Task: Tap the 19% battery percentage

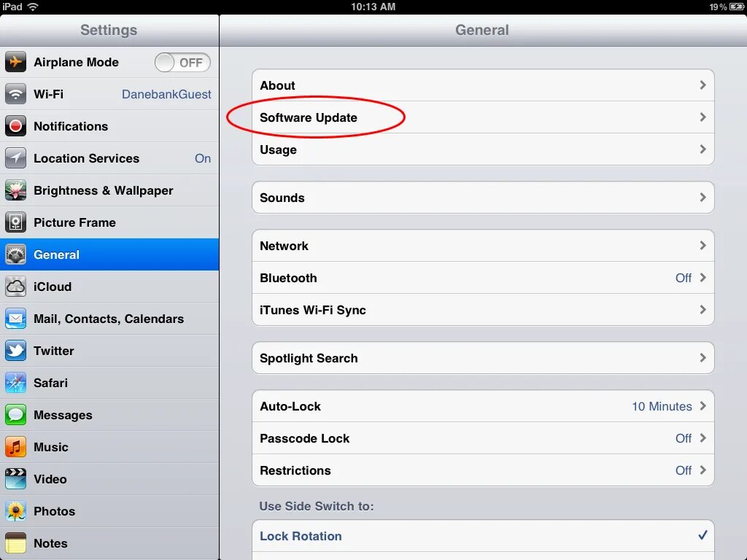Action: click(718, 7)
